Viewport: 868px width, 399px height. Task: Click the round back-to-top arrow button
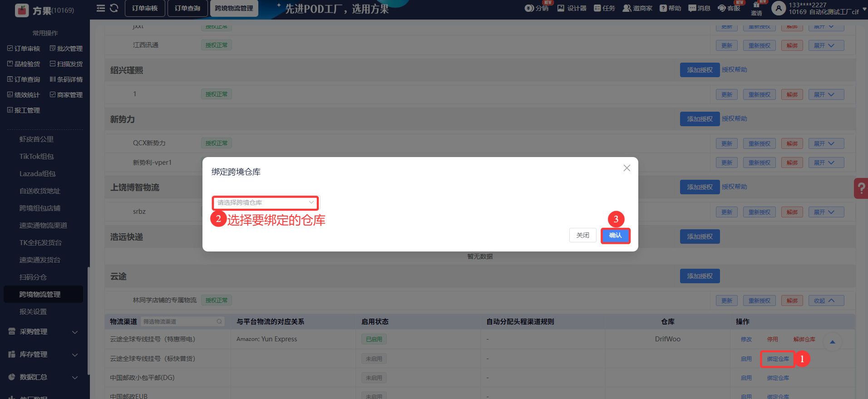pyautogui.click(x=833, y=342)
